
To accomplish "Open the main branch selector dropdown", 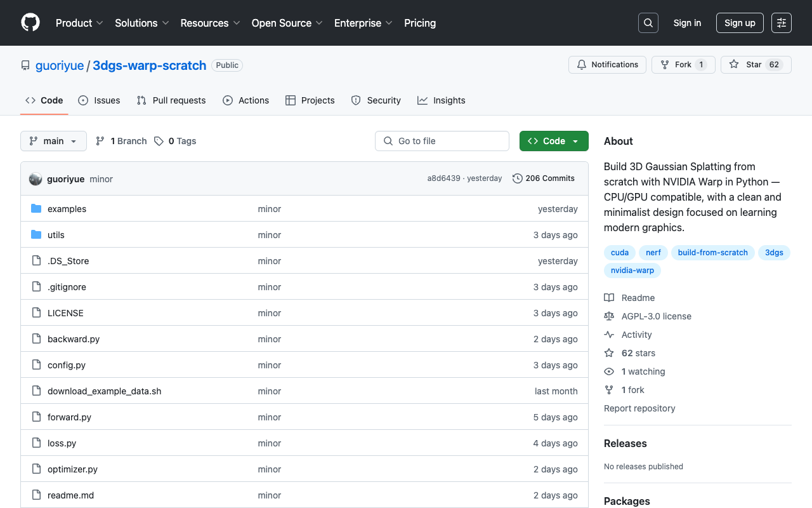I will pyautogui.click(x=53, y=141).
